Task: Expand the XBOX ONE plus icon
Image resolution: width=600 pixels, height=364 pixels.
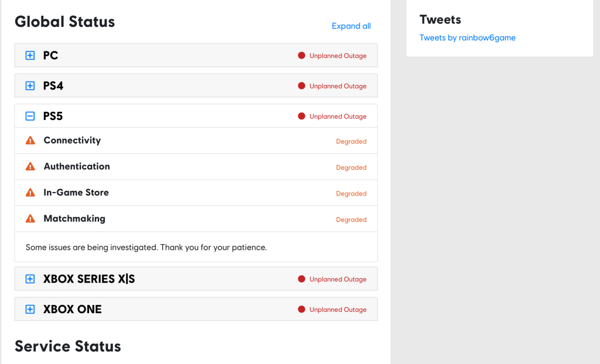Action: click(x=30, y=310)
